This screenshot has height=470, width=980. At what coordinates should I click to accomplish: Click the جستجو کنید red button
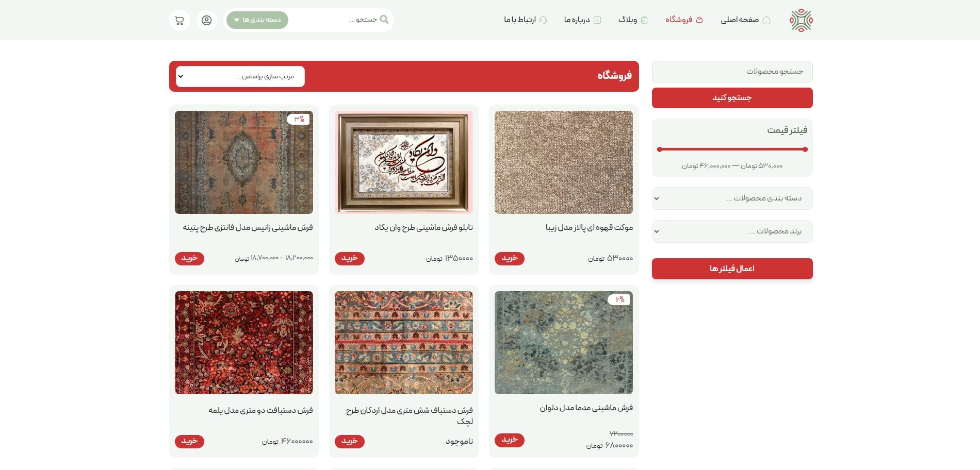pos(732,98)
